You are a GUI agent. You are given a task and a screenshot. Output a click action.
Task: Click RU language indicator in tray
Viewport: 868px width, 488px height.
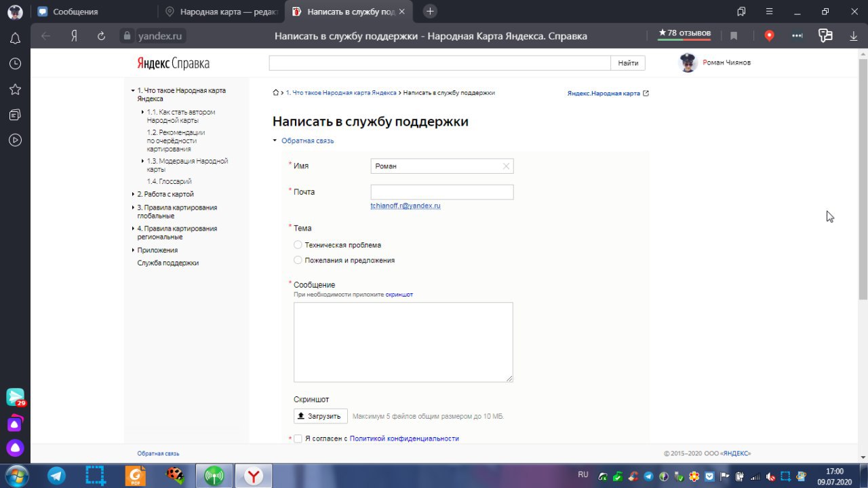pos(583,474)
